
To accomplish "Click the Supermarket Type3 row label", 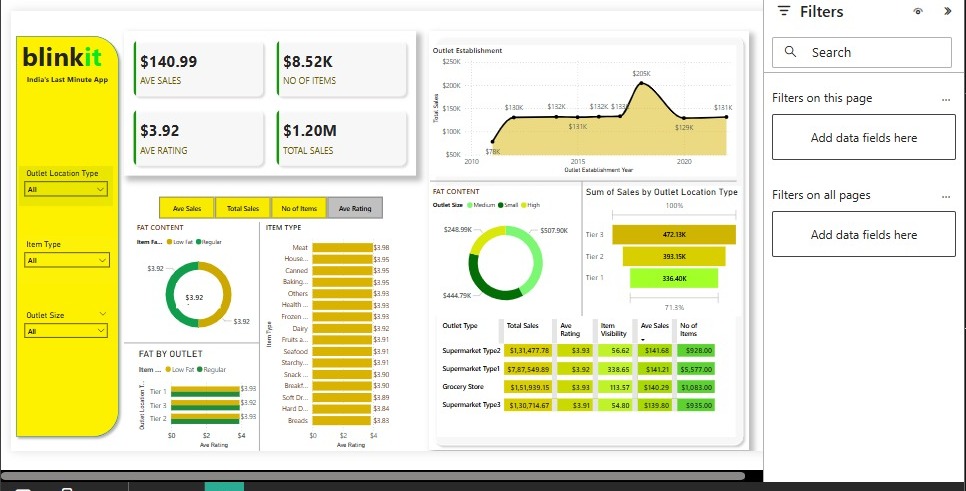I will (471, 405).
